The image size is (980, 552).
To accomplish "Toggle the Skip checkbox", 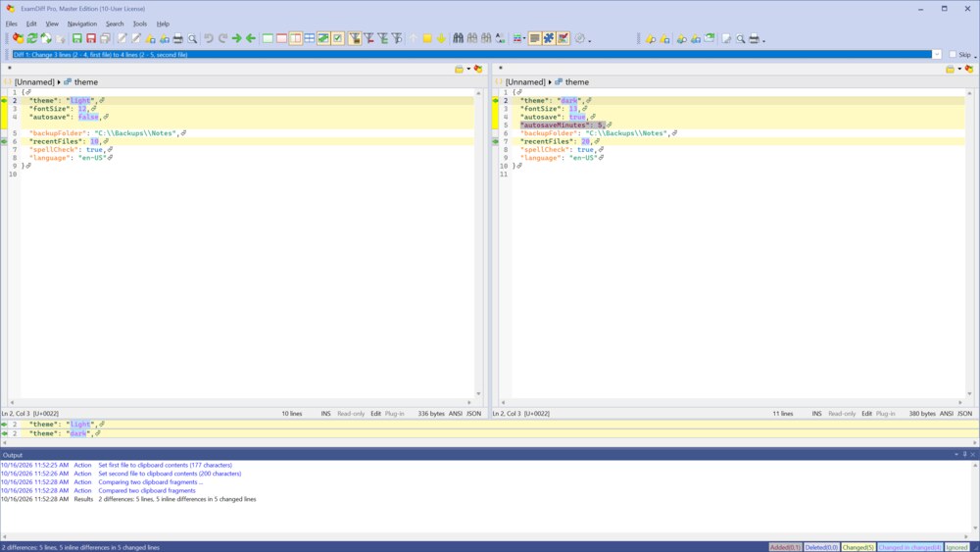I will (953, 54).
